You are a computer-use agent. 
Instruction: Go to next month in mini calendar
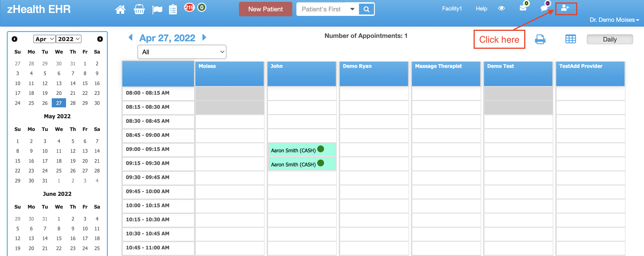100,39
